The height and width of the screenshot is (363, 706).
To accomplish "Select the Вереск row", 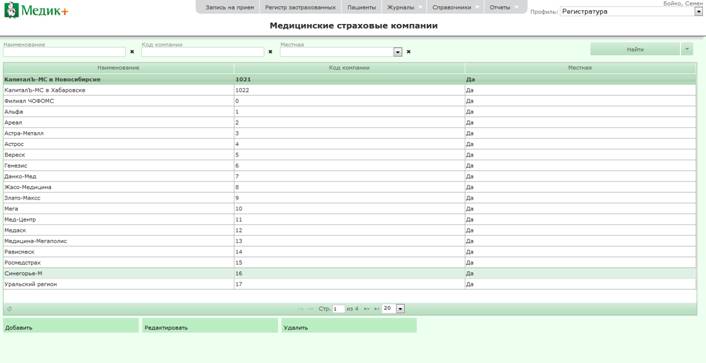I will pos(349,155).
